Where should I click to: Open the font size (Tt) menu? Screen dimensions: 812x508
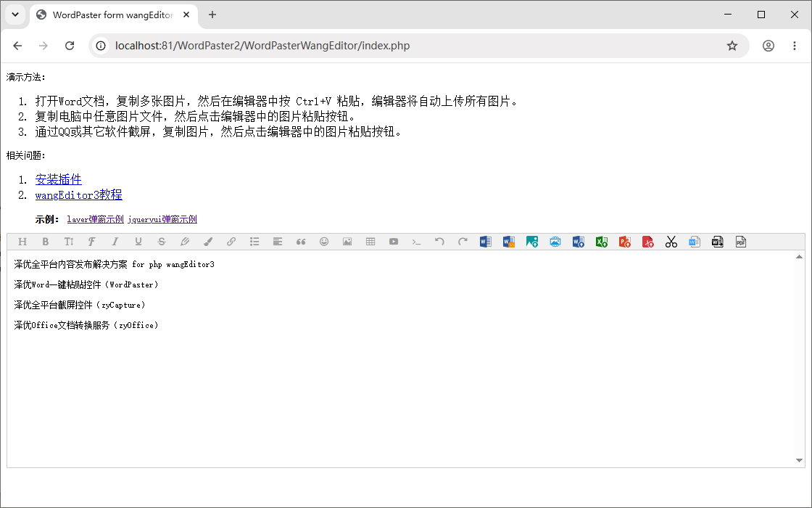69,242
